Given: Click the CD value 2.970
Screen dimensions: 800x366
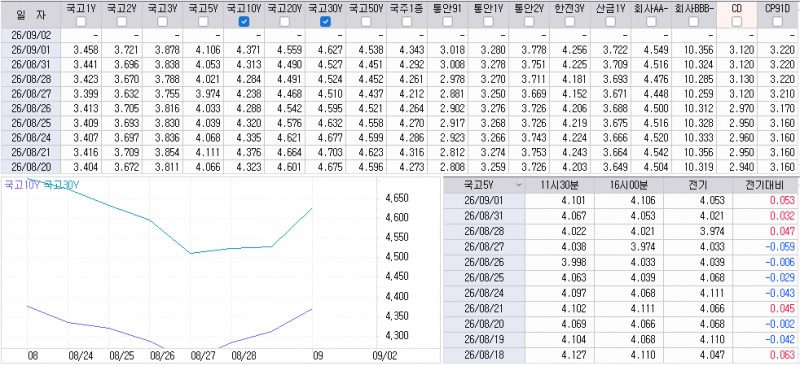Looking at the screenshot, I should 741,108.
